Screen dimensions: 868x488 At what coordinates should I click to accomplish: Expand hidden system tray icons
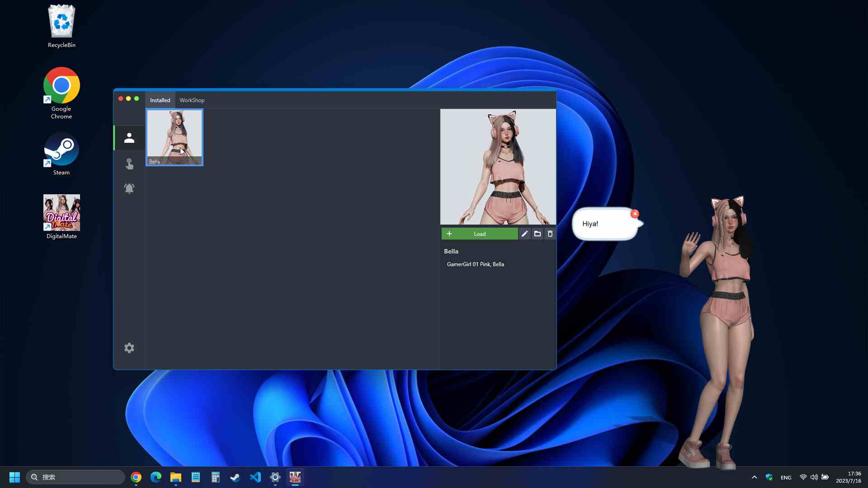(754, 477)
